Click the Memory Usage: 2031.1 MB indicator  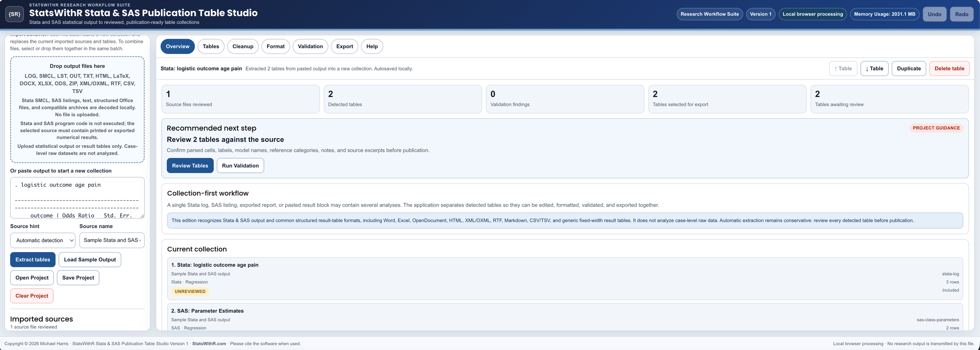coord(885,14)
